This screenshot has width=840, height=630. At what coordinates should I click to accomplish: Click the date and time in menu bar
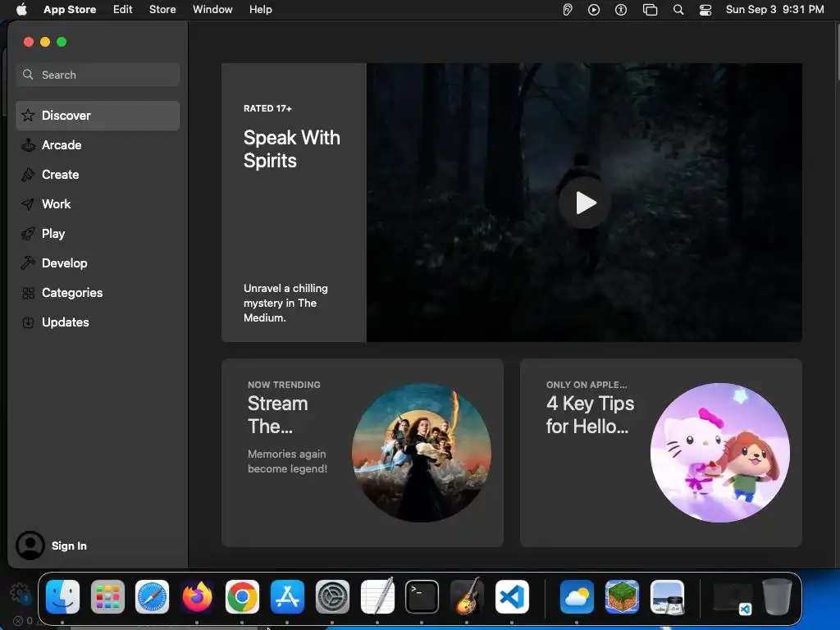click(x=774, y=9)
